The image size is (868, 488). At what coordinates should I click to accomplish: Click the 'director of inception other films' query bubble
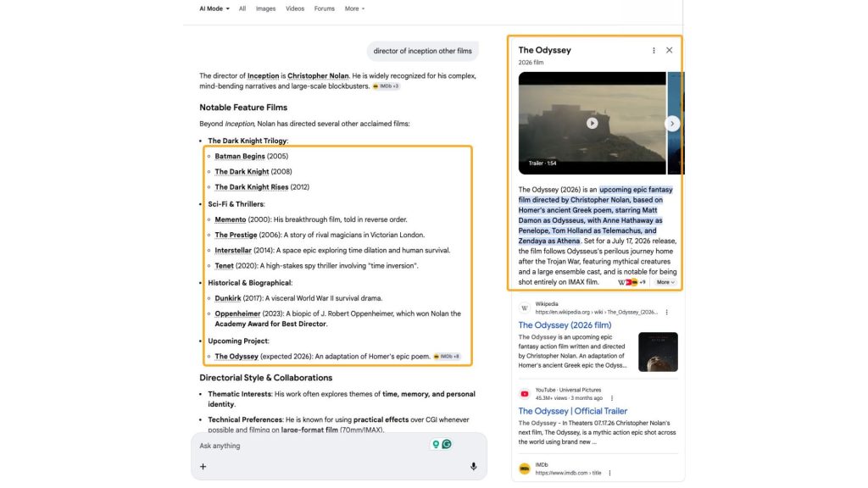click(x=422, y=51)
